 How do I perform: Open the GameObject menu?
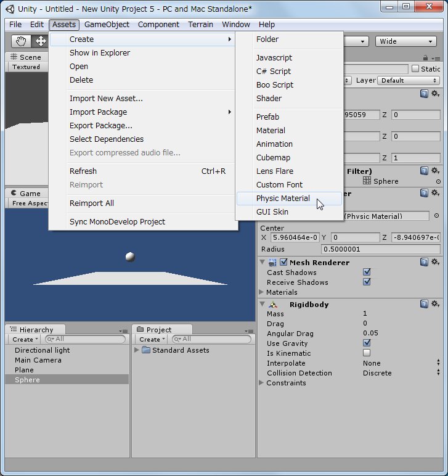[107, 25]
